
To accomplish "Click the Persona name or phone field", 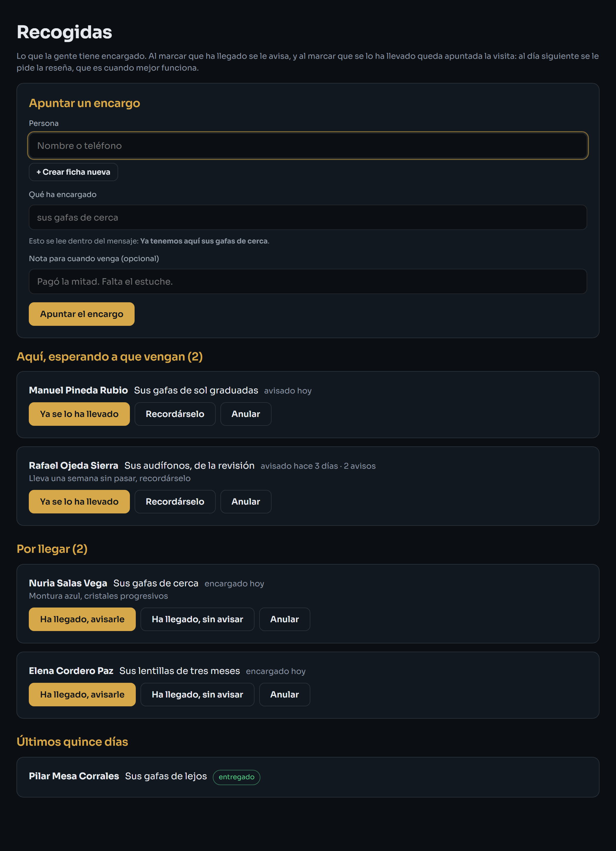I will pyautogui.click(x=308, y=146).
